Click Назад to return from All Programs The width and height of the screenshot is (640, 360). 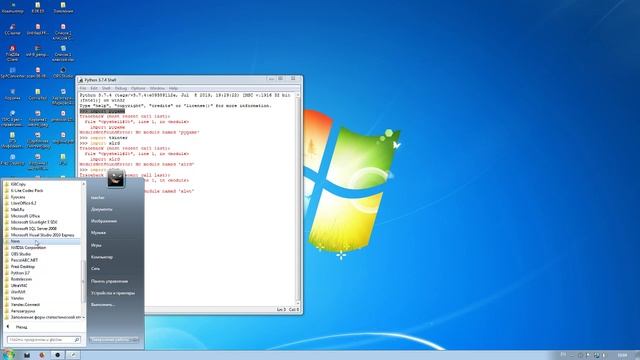[x=21, y=327]
